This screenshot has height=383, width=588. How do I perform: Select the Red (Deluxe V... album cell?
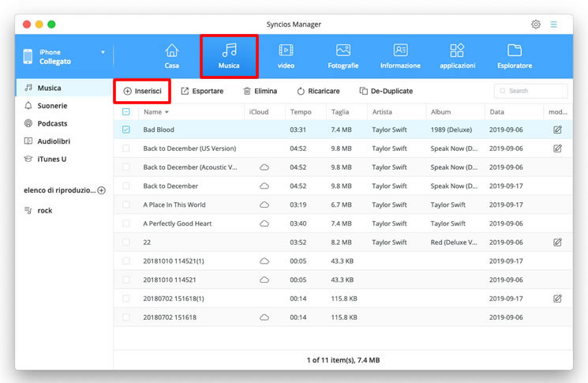coord(454,242)
